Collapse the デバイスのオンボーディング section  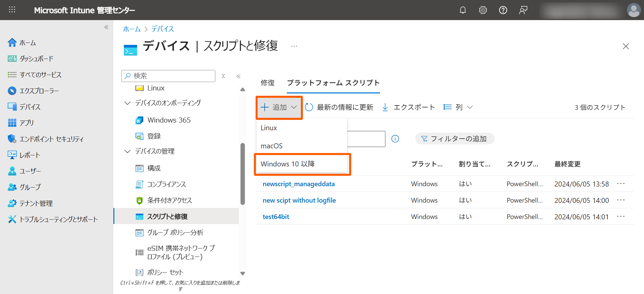[127, 103]
